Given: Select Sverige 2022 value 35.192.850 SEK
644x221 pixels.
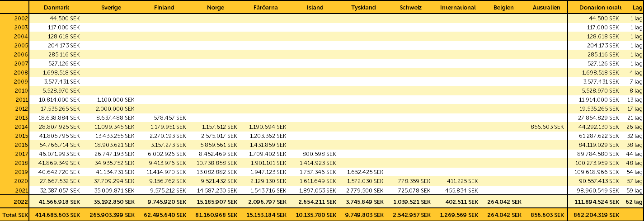Looking at the screenshot, I should (x=113, y=201).
